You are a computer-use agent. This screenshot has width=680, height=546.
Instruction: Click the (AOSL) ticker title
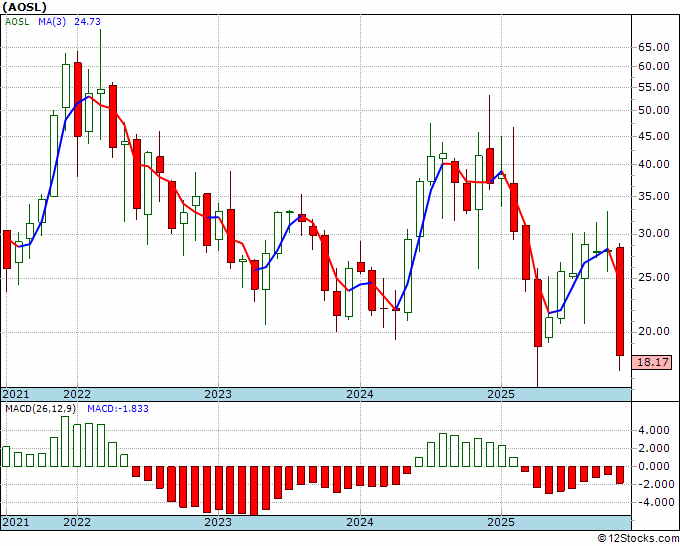pos(25,7)
